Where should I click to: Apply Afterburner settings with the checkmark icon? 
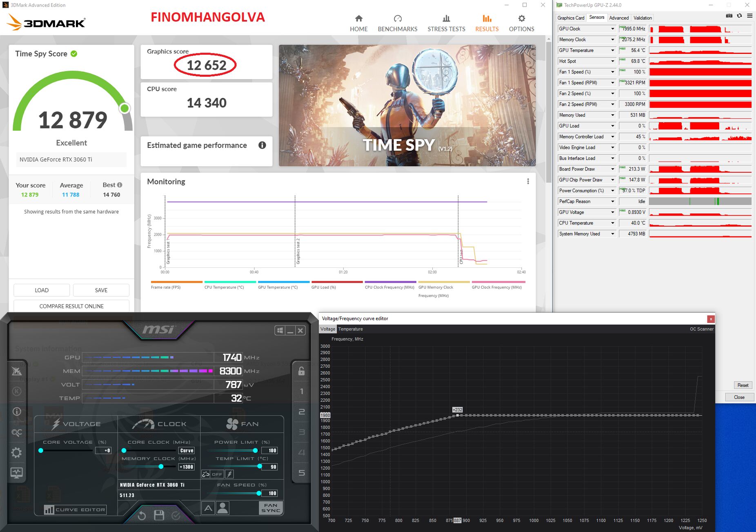(x=176, y=516)
